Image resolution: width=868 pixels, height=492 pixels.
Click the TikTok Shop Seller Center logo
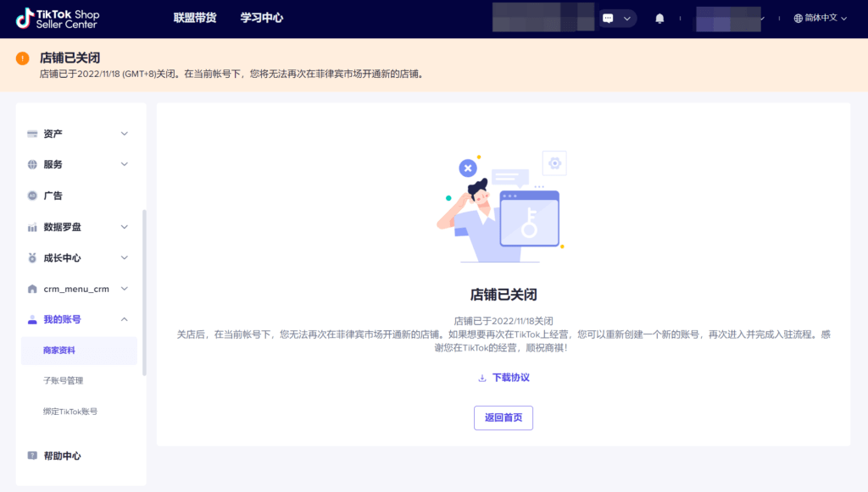coord(55,17)
